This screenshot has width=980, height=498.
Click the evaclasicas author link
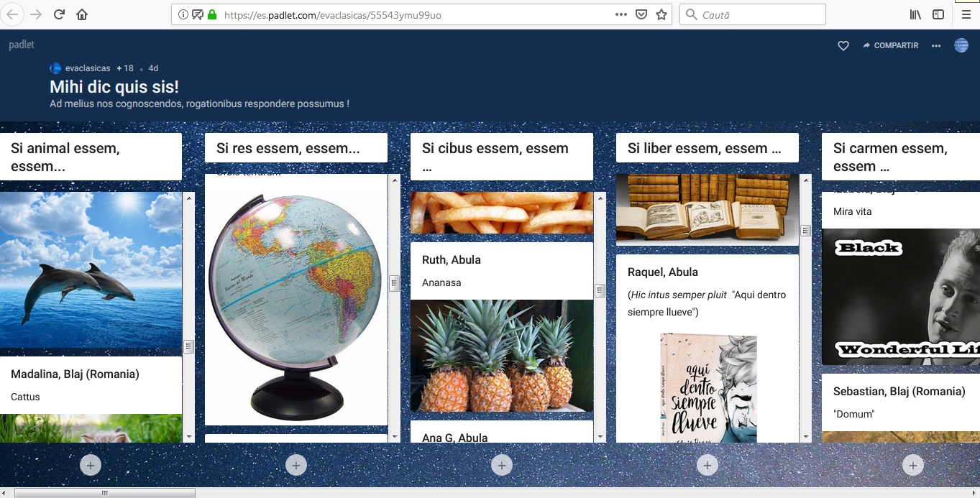(88, 68)
